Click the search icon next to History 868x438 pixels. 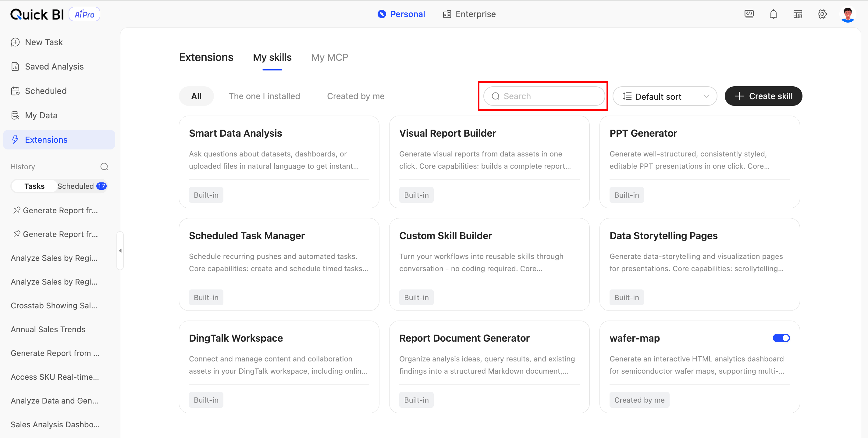tap(104, 167)
